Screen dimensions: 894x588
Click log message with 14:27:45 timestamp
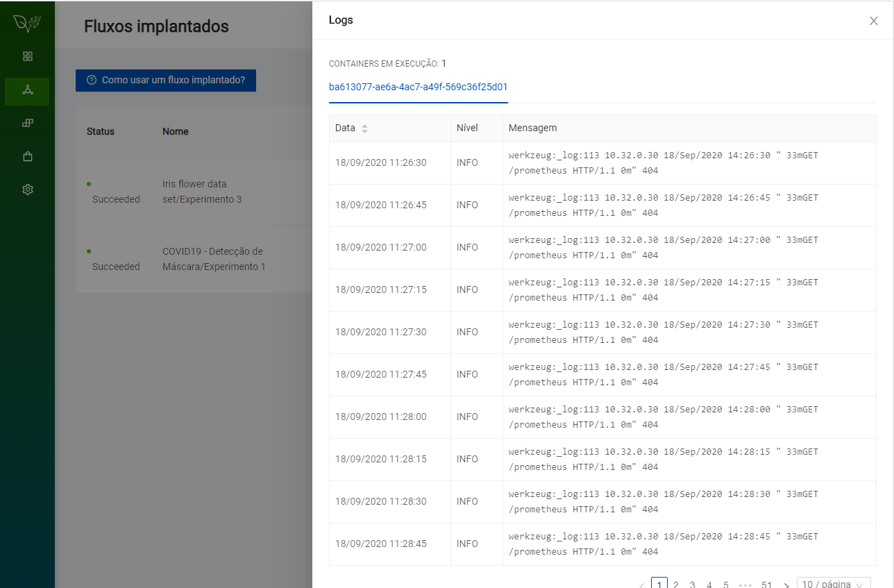point(664,375)
